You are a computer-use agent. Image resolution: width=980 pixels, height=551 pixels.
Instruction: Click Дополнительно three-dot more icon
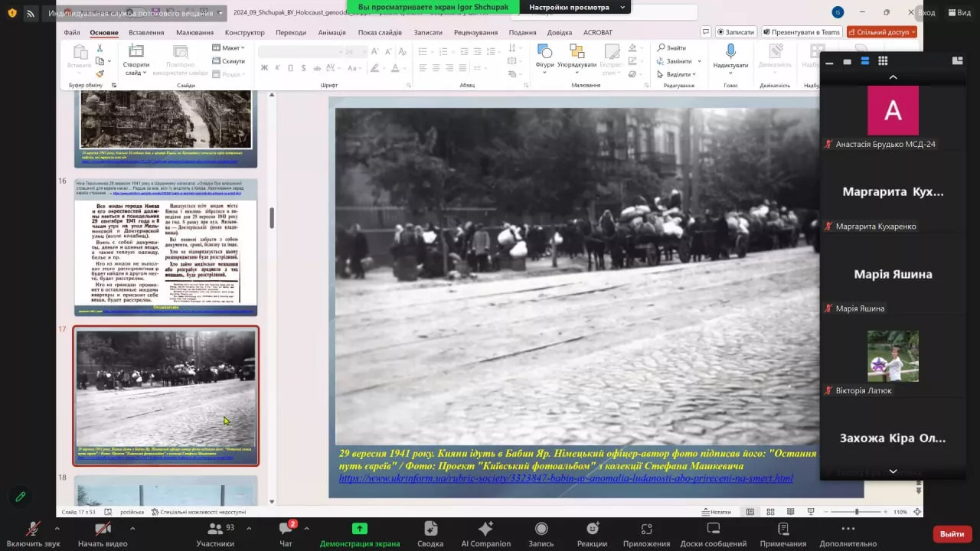click(848, 529)
